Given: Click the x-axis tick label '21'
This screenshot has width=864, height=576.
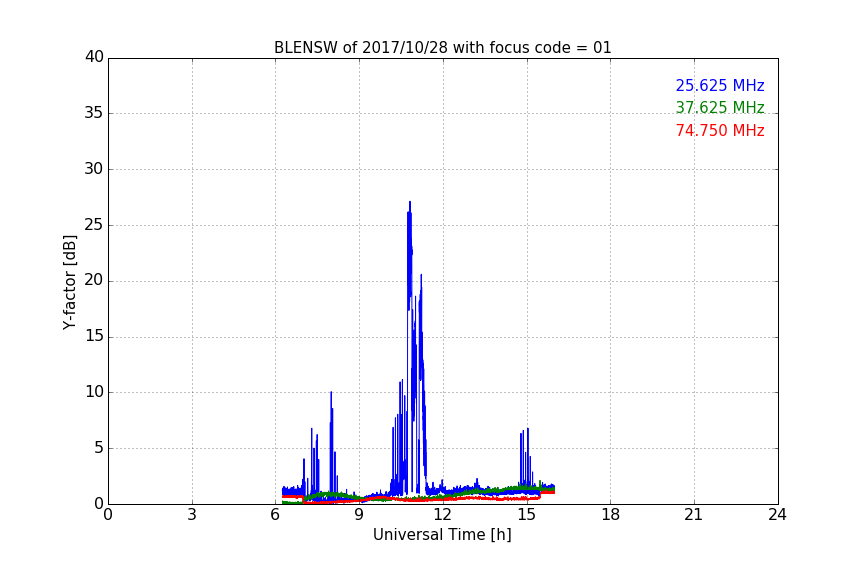Looking at the screenshot, I should coord(694,515).
